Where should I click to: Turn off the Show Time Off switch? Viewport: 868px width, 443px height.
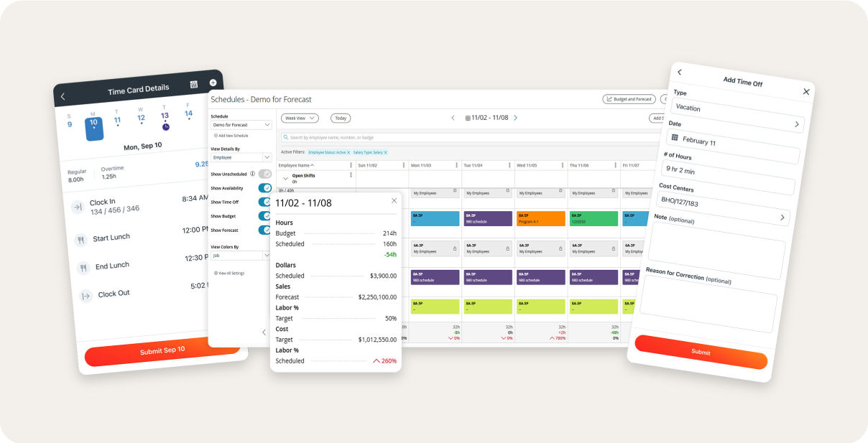(264, 202)
